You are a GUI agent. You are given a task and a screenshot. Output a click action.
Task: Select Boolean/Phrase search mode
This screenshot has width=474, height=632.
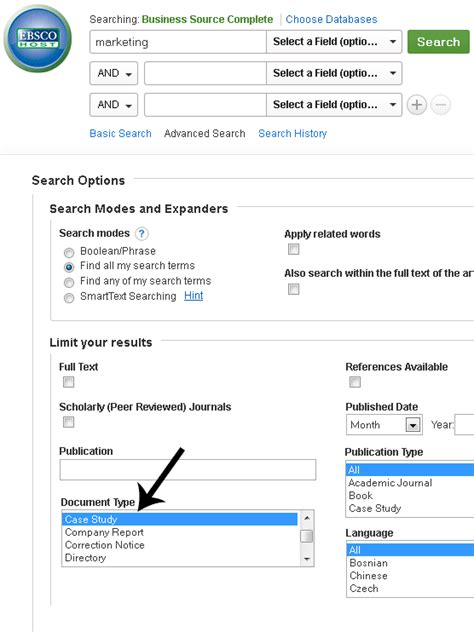point(69,253)
